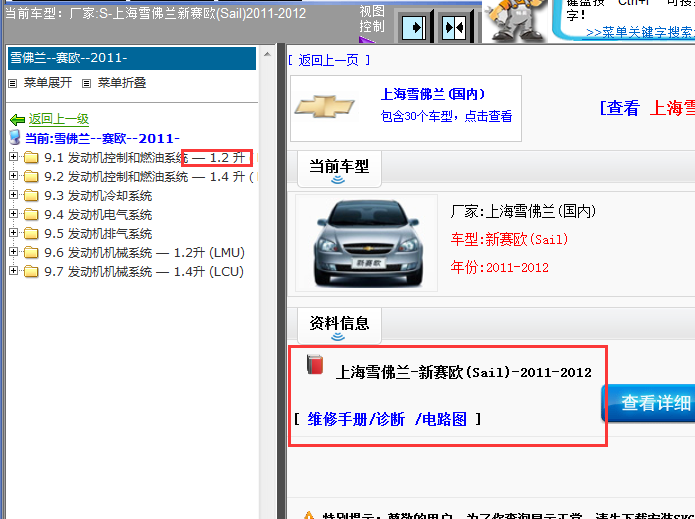Expand the 9.3 发动机冷却系统 node

[13, 195]
